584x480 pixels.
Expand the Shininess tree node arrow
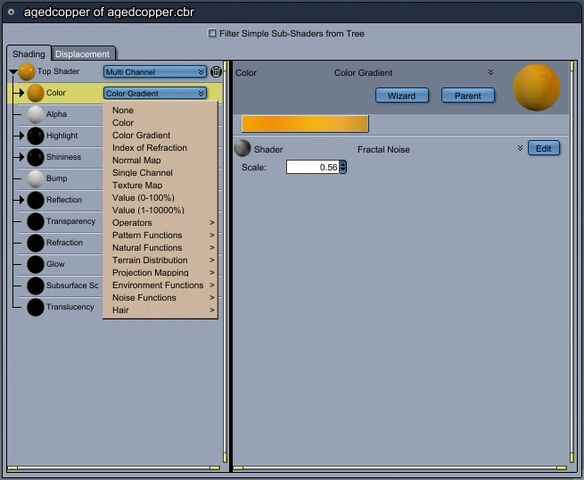[21, 157]
